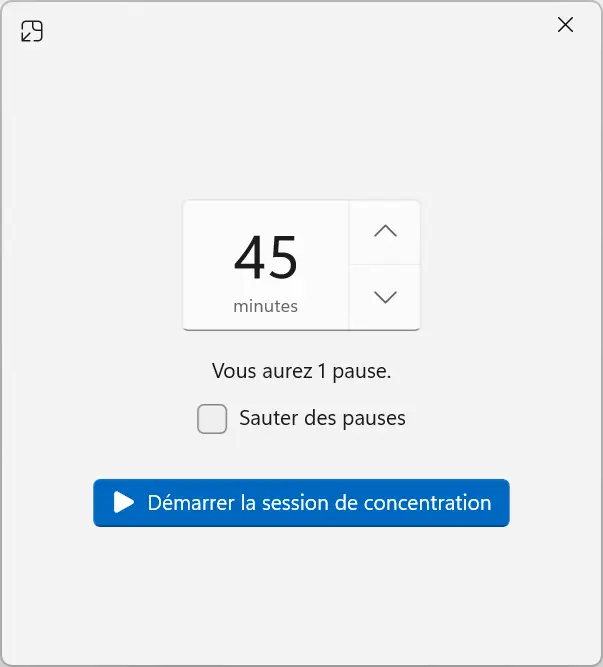Shrink window using top-left arrow icon
603x667 pixels.
(32, 31)
